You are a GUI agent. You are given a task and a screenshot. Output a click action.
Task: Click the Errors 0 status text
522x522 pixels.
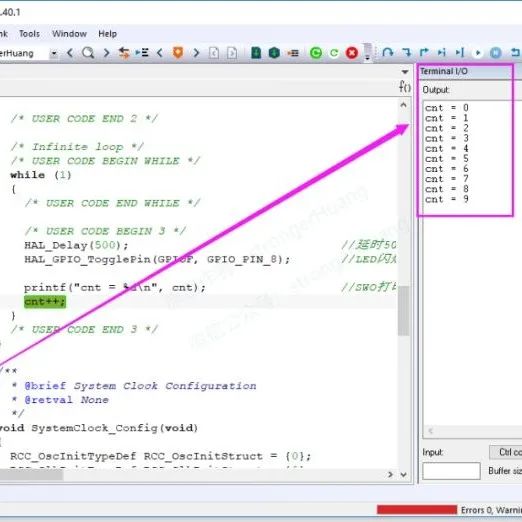[x=476, y=510]
